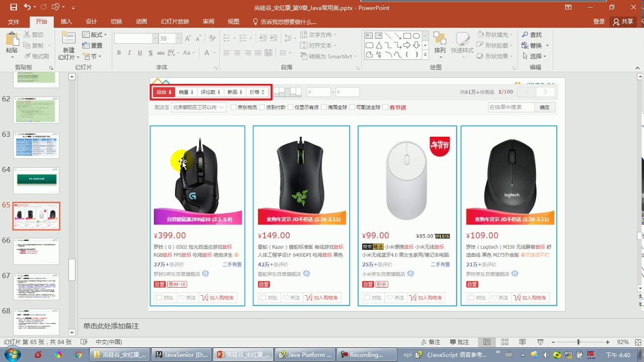Select slide 66 thumbnail
This screenshot has height=362, width=644.
pyautogui.click(x=36, y=251)
